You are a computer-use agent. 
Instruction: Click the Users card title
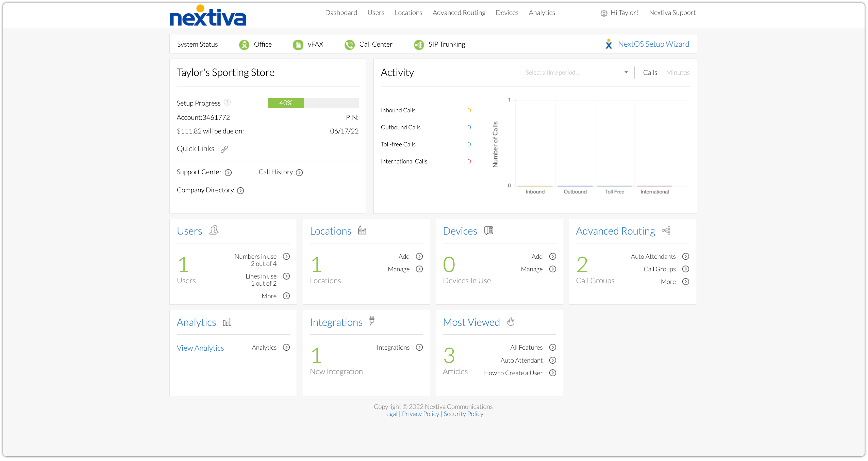click(x=189, y=231)
